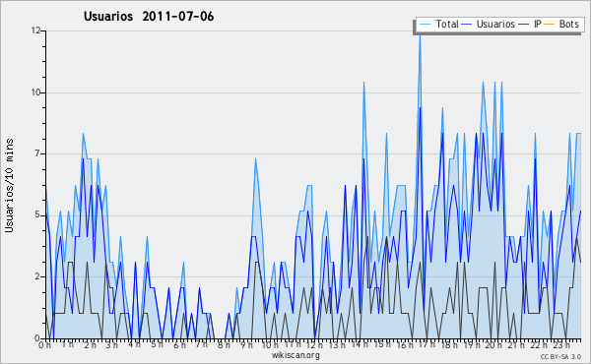Click the x-axis label '0 h'

click(44, 344)
